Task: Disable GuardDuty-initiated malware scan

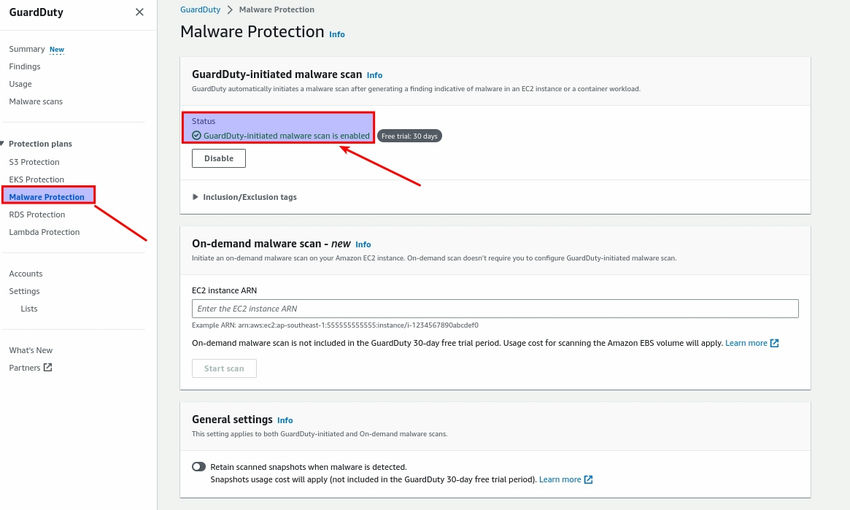Action: coord(219,158)
